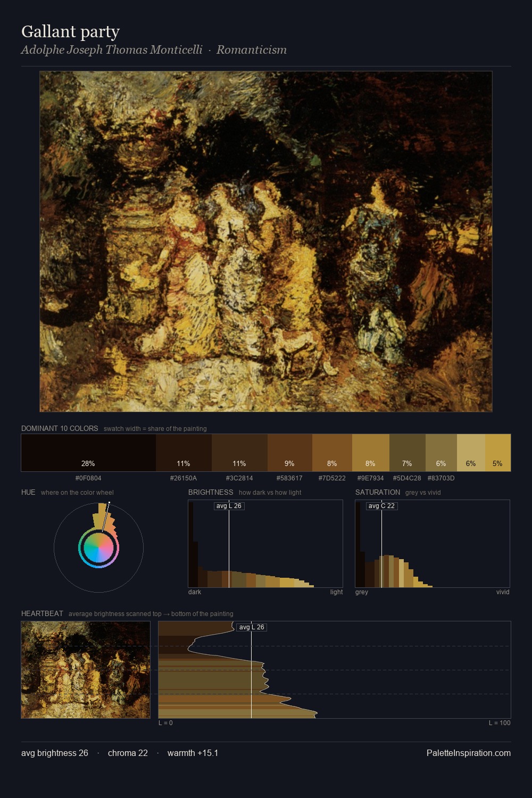
Task: Click the golden 5% swatch
Action: (498, 453)
